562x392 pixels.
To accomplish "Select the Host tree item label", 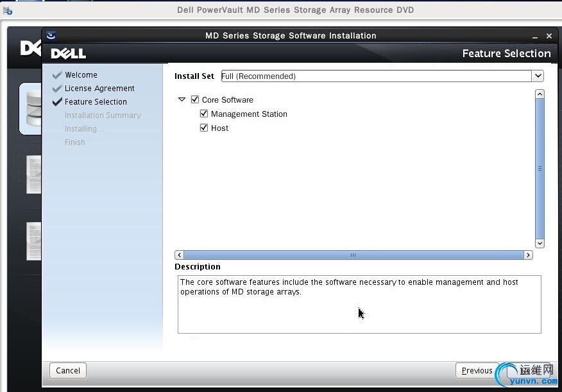I will click(x=219, y=128).
